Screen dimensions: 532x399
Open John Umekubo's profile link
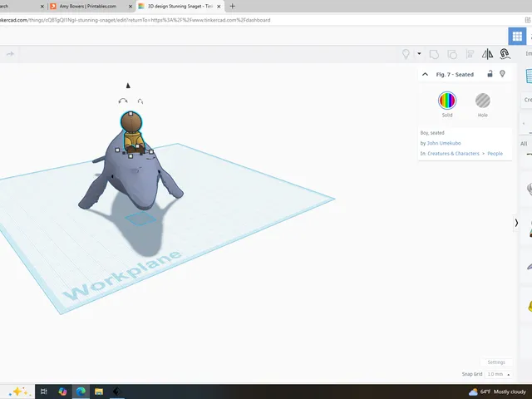(443, 143)
